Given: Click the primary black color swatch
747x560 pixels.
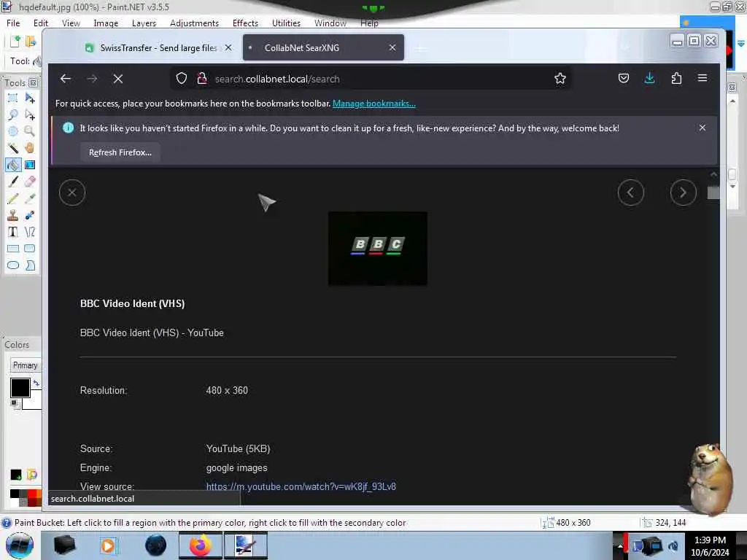Looking at the screenshot, I should (20, 388).
